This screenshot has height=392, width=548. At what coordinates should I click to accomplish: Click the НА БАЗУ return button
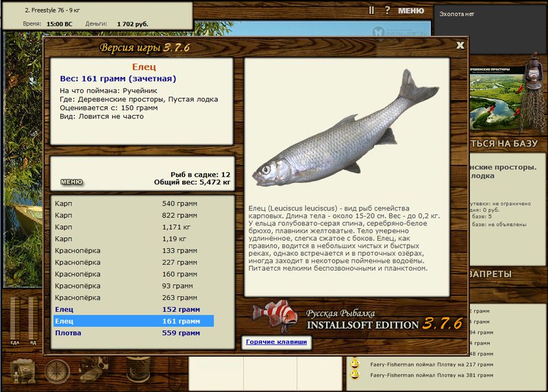coord(503,143)
